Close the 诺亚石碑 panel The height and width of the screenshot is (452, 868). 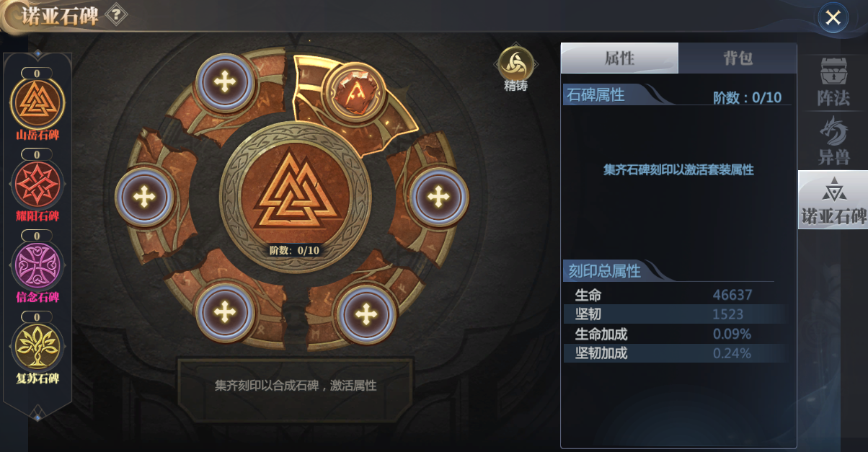[833, 18]
